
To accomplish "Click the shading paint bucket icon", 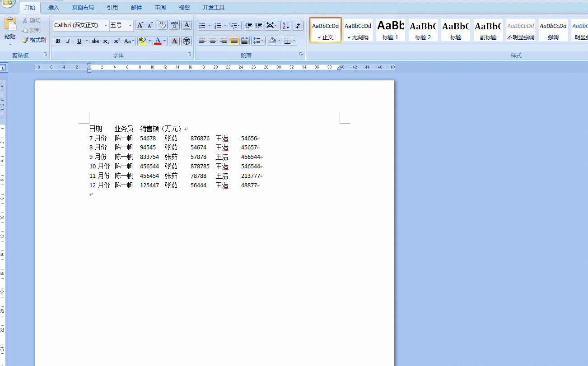I will pos(272,41).
